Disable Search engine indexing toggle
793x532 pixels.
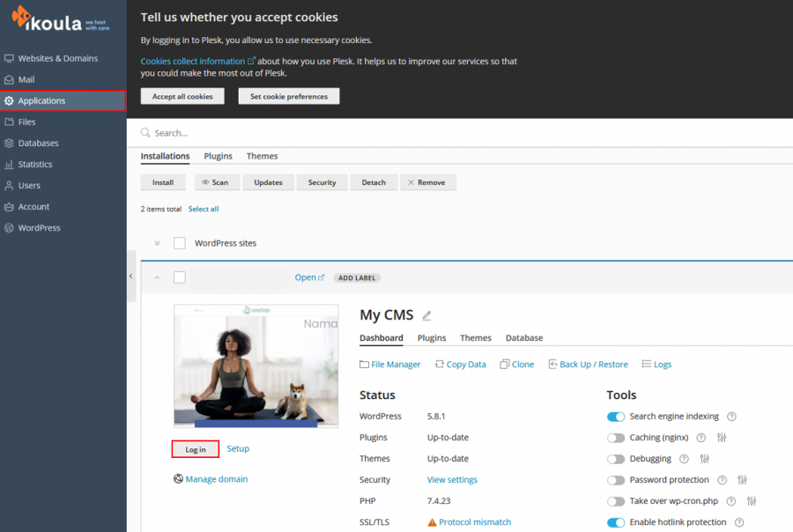[616, 417]
